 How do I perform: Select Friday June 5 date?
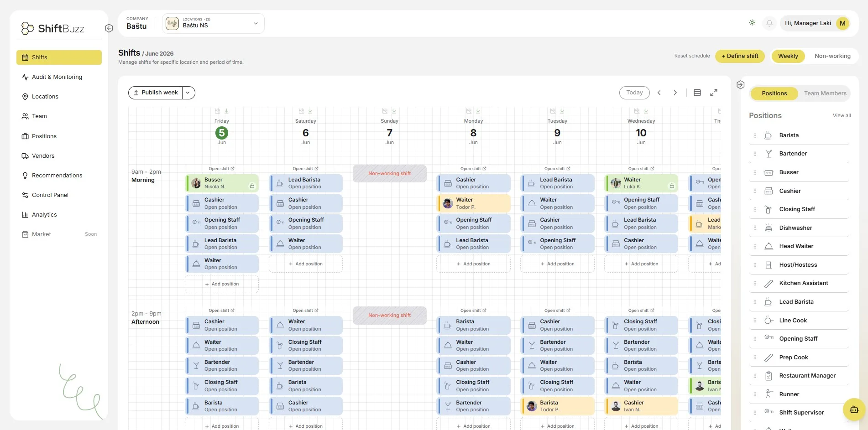[222, 133]
